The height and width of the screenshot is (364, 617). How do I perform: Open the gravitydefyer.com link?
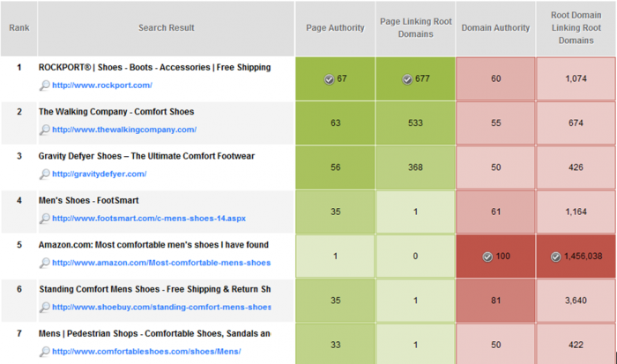point(99,174)
